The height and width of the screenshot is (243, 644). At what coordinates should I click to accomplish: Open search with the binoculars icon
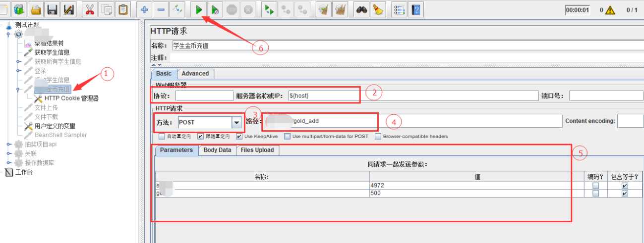coord(361,9)
